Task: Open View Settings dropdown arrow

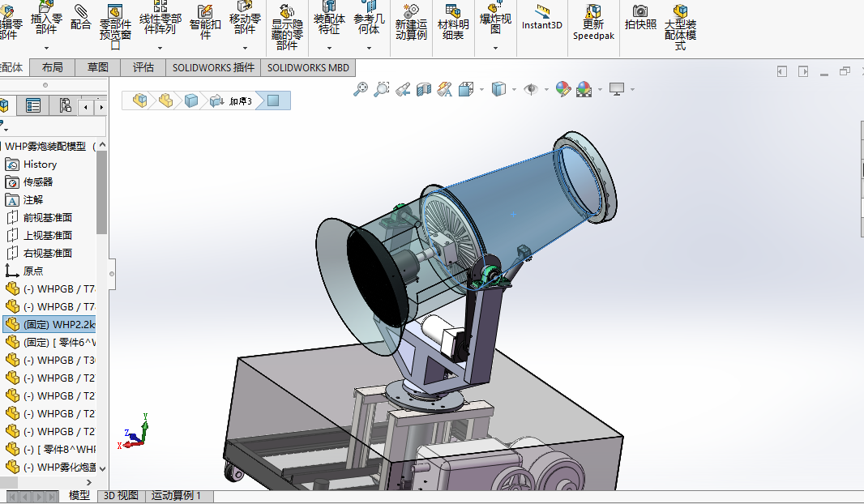Action: (632, 89)
